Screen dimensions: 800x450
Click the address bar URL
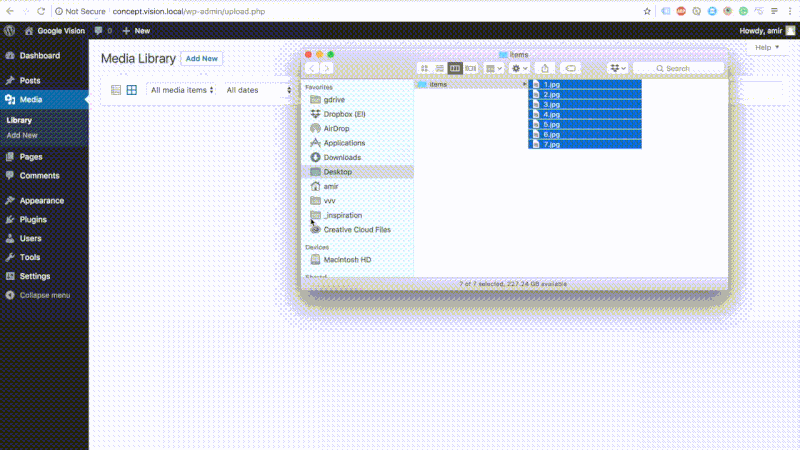click(189, 11)
